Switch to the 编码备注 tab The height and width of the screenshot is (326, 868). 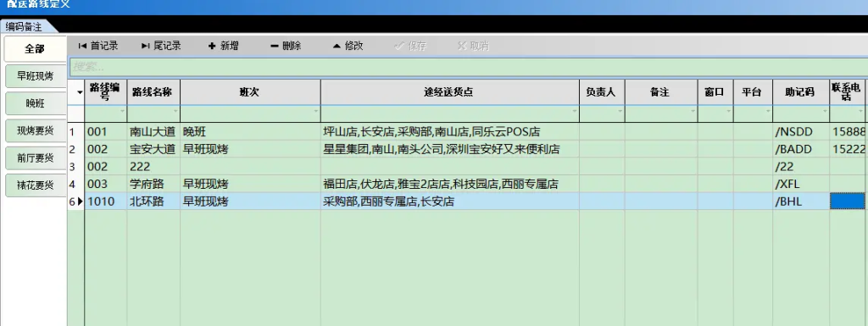click(24, 26)
